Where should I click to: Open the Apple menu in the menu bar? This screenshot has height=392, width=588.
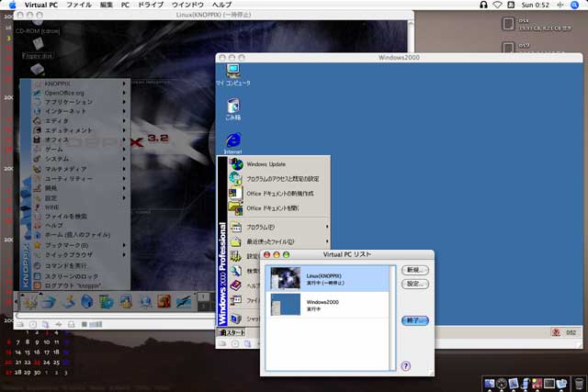12,5
